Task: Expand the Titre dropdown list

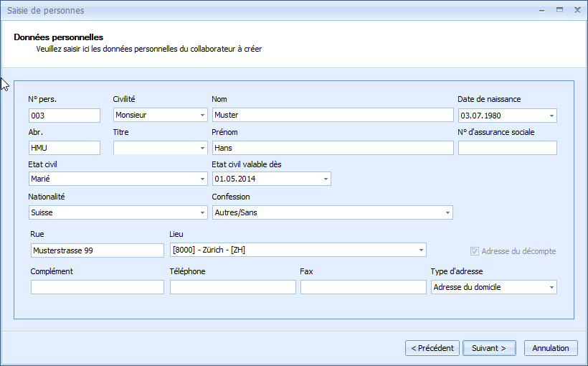Action: click(x=202, y=148)
